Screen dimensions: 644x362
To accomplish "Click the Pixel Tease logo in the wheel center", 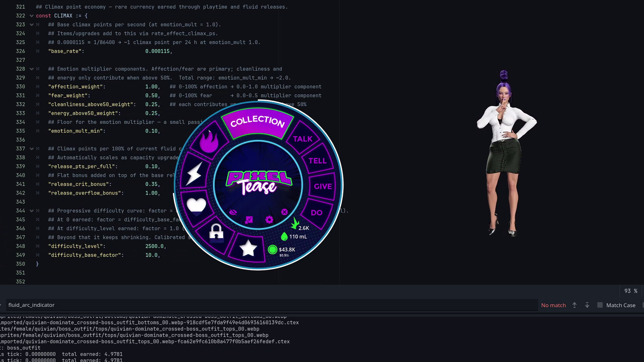I will [x=259, y=183].
